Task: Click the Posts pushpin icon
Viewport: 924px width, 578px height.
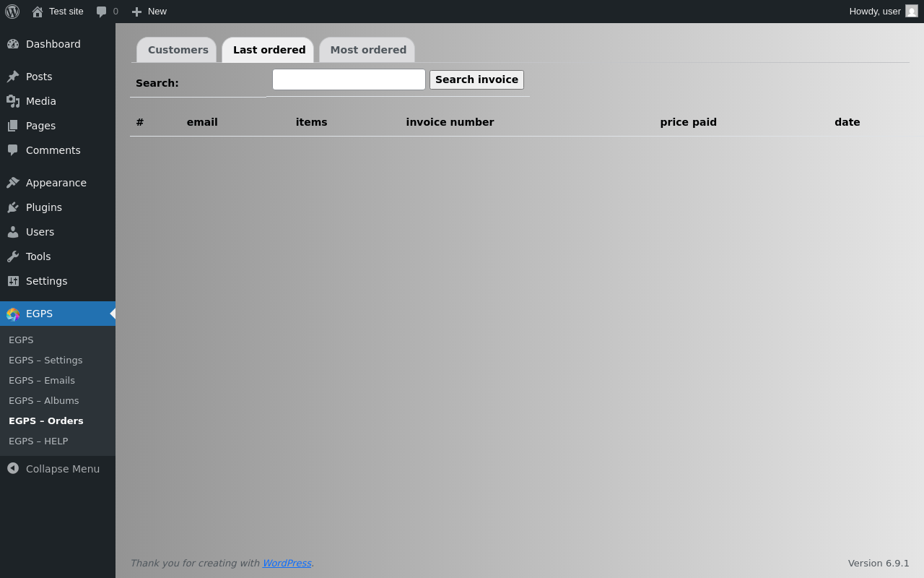Action: click(x=13, y=77)
